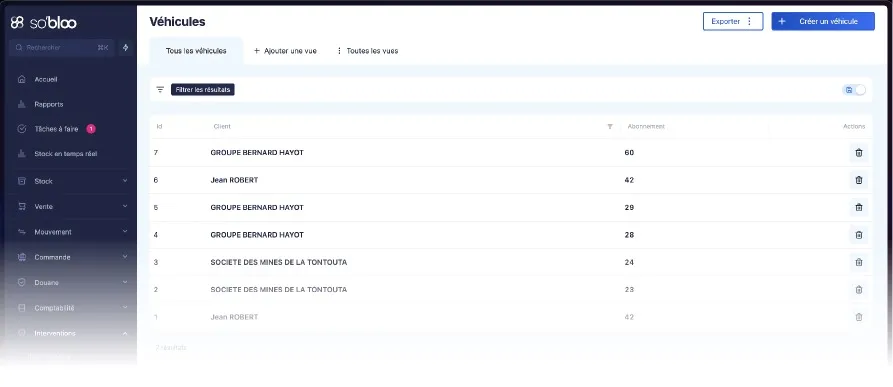This screenshot has height=387, width=893.
Task: Open SOCIETE DES MINES DE LA TONTOUTA abonnement 24
Action: [511, 262]
